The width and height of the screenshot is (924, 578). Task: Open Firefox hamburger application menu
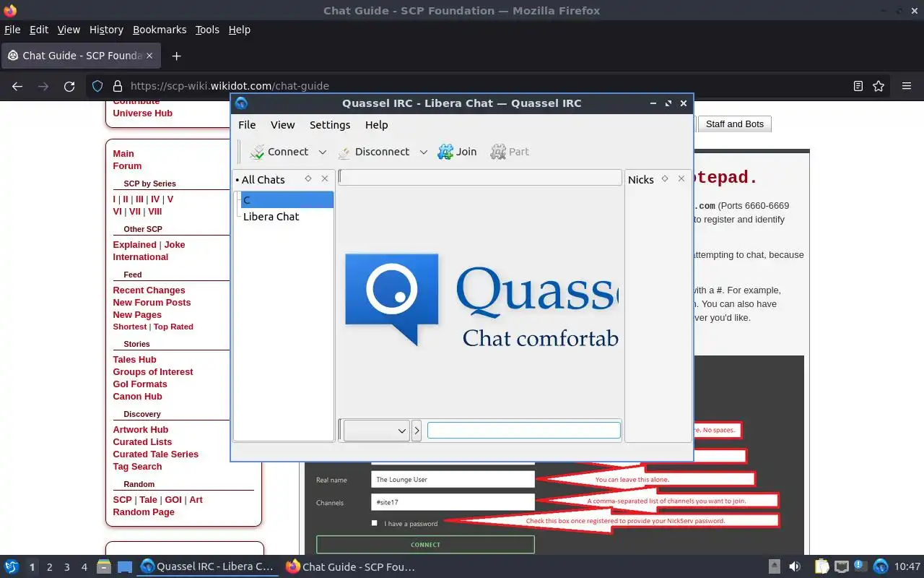tap(907, 86)
